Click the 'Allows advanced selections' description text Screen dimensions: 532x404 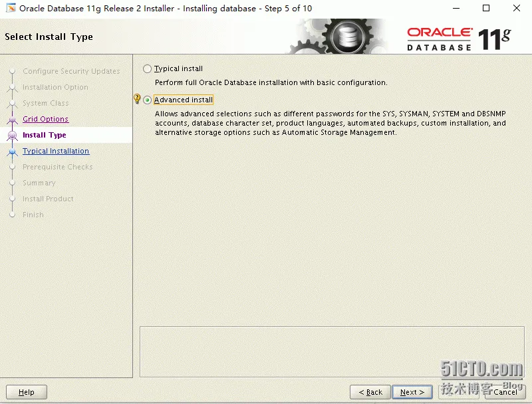pyautogui.click(x=330, y=123)
